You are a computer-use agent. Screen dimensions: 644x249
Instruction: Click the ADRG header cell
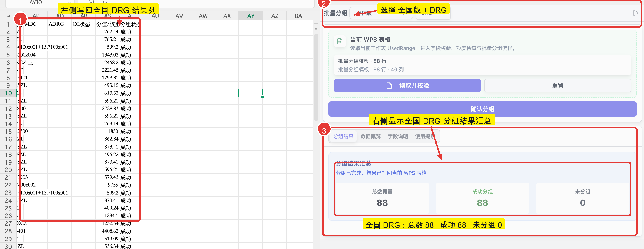(x=59, y=24)
